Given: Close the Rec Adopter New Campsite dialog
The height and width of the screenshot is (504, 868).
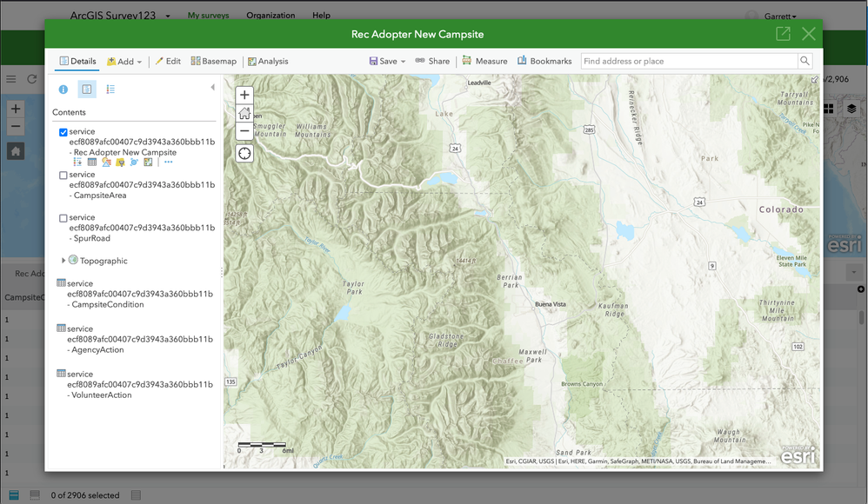Looking at the screenshot, I should point(808,34).
